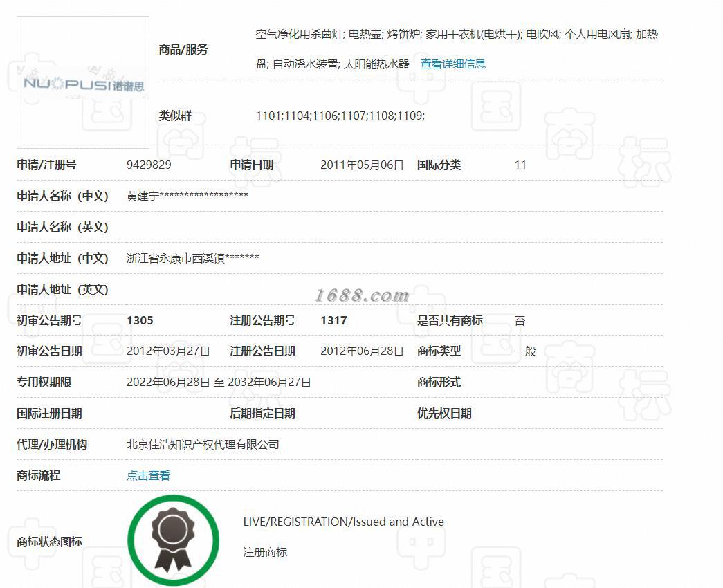The height and width of the screenshot is (588, 723).
Task: Select registration announcement date 2012年06月28日
Action: [x=362, y=351]
